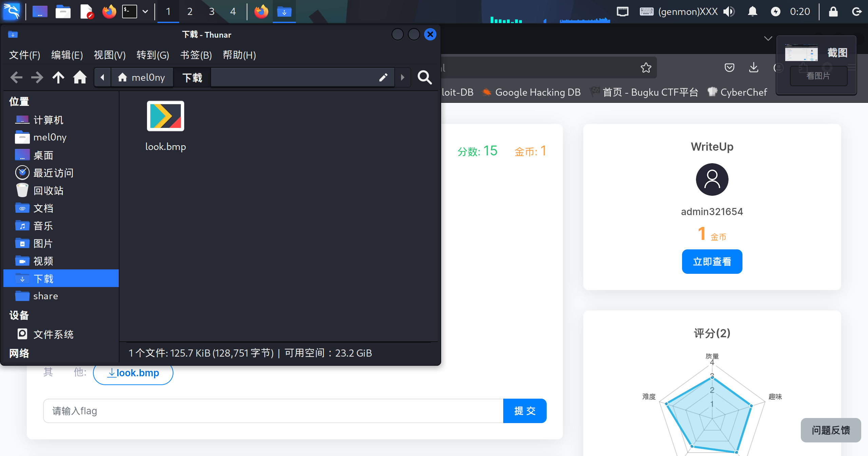Bookmark page with star icon
Viewport: 868px width, 456px height.
pyautogui.click(x=646, y=68)
